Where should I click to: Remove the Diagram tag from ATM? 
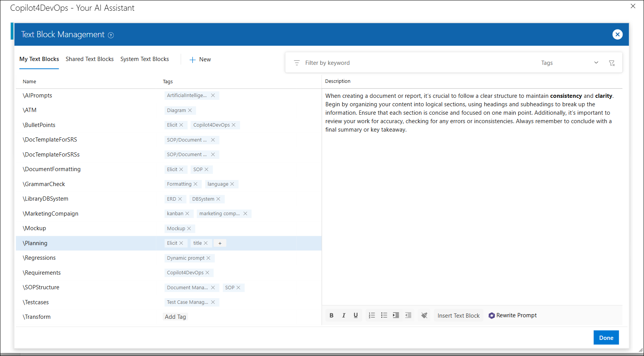190,110
